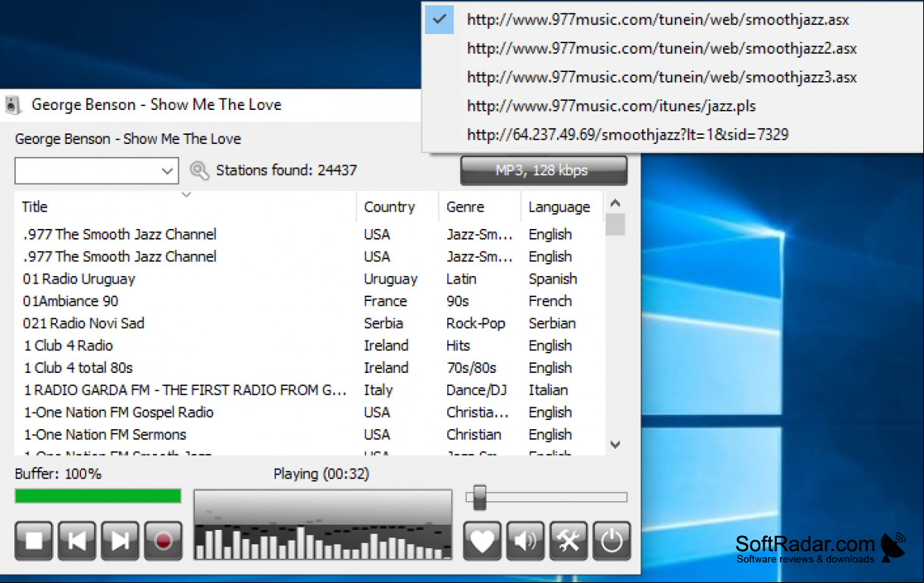Image resolution: width=924 pixels, height=583 pixels.
Task: Select first .977 The Smooth Jazz Channel row
Action: pyautogui.click(x=311, y=234)
